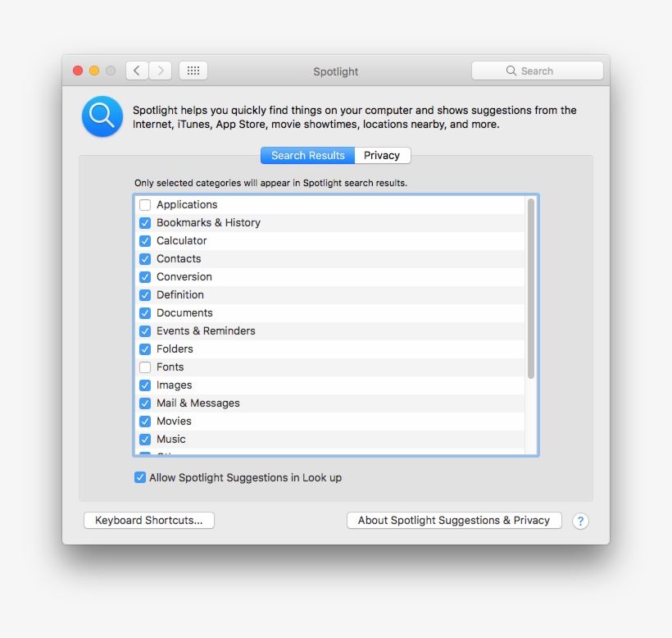The width and height of the screenshot is (672, 638).
Task: Toggle the Fonts category on
Action: (145, 367)
